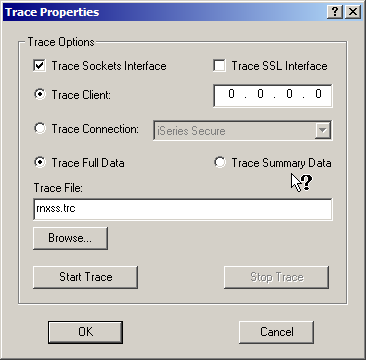Open the iSeries Secure connection dropdown arrow

point(322,130)
